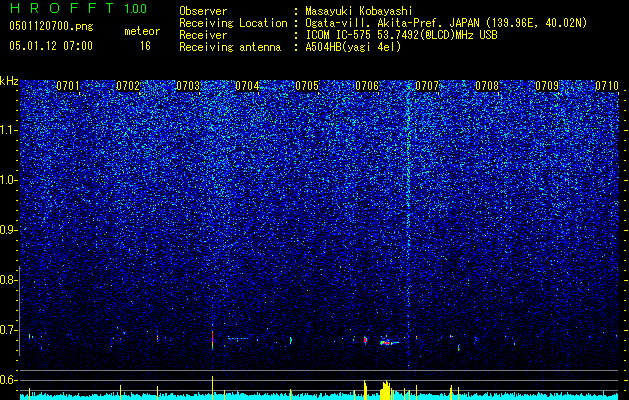This screenshot has width=629, height=400.
Task: Click the meteor count value 16
Action: pyautogui.click(x=145, y=46)
